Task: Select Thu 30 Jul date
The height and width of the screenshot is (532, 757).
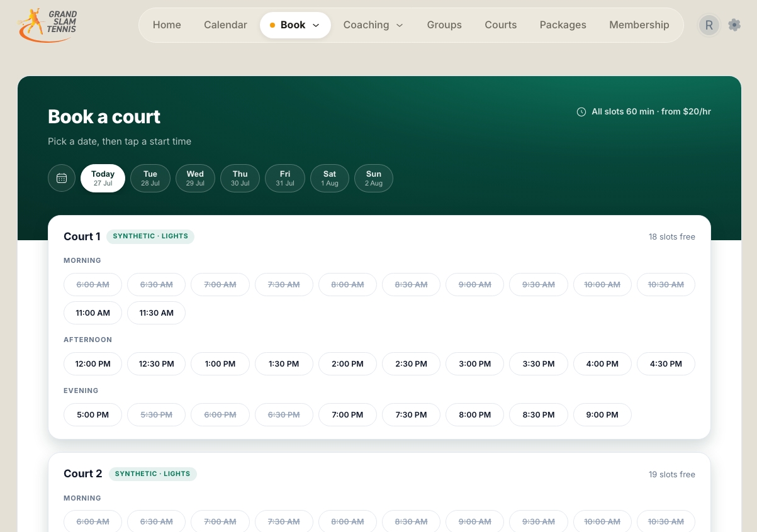Action: click(240, 178)
